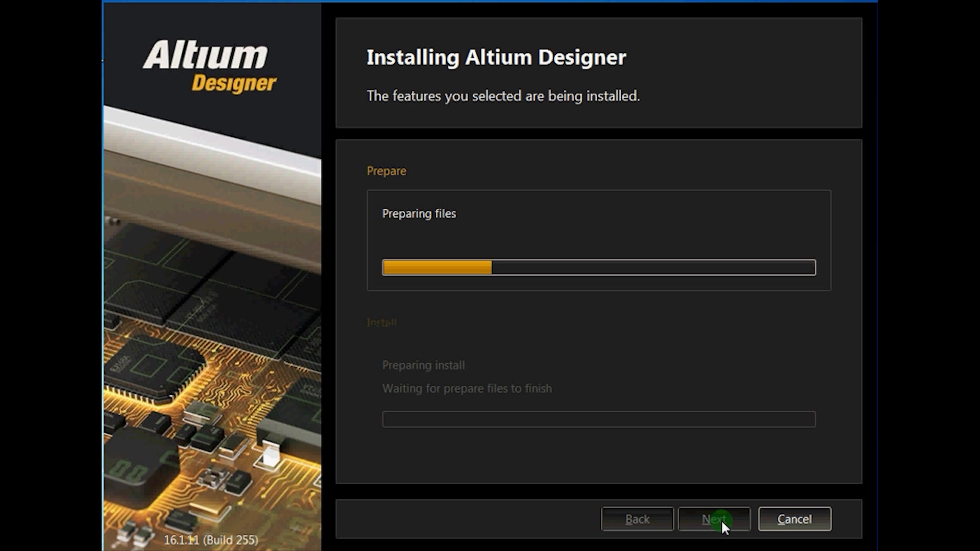Select the dimmed Install section label
The image size is (980, 551).
pyautogui.click(x=381, y=322)
